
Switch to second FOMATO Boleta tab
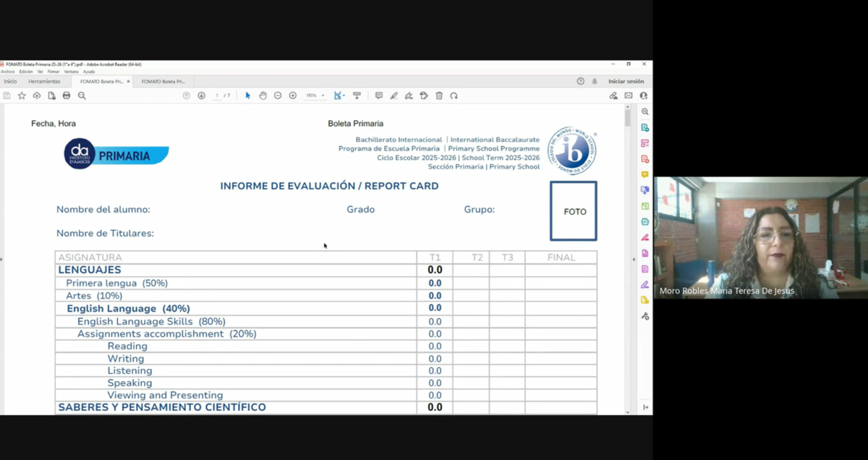[x=163, y=82]
